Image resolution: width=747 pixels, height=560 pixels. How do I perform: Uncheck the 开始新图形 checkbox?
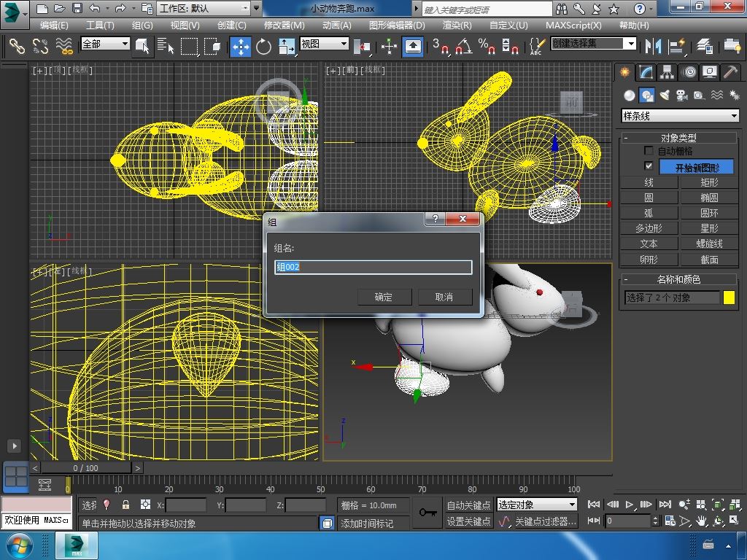point(649,166)
